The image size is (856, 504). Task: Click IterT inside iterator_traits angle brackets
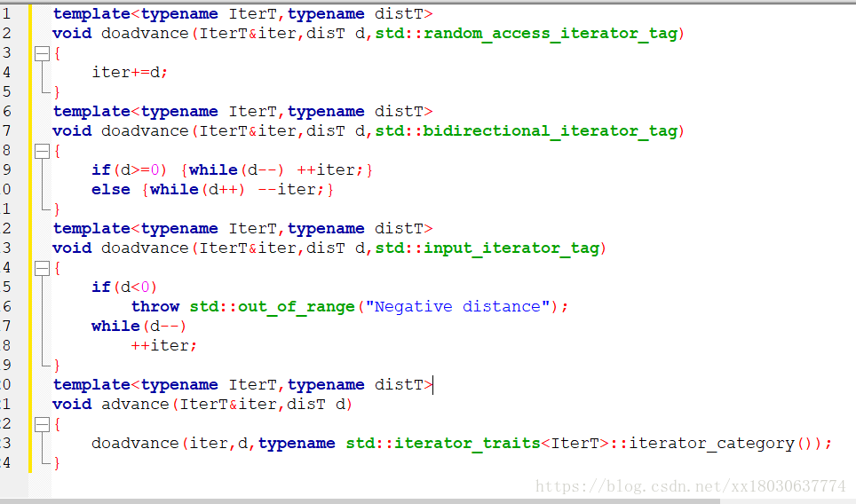click(x=575, y=444)
